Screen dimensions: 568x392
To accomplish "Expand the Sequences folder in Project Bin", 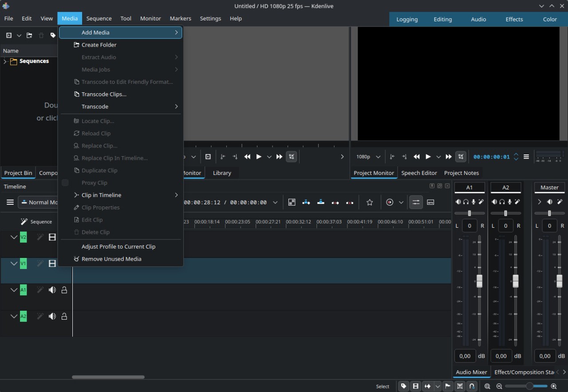I will click(x=5, y=61).
